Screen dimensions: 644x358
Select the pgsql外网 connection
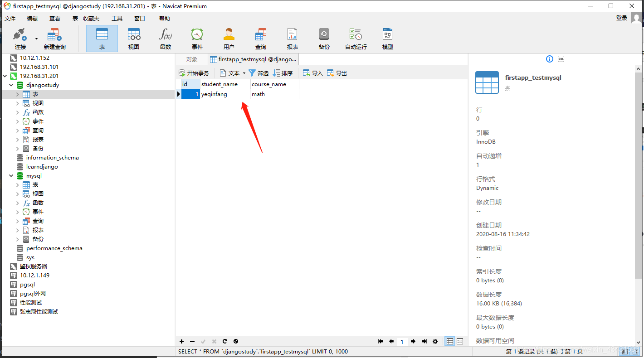tap(33, 294)
